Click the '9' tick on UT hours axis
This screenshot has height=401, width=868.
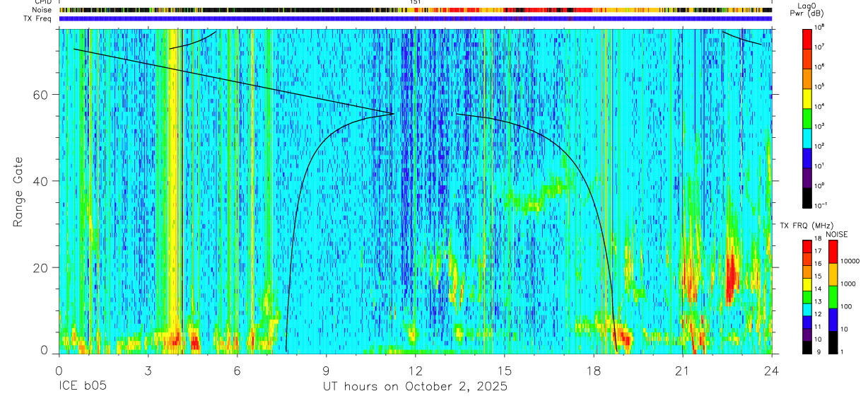pos(326,370)
